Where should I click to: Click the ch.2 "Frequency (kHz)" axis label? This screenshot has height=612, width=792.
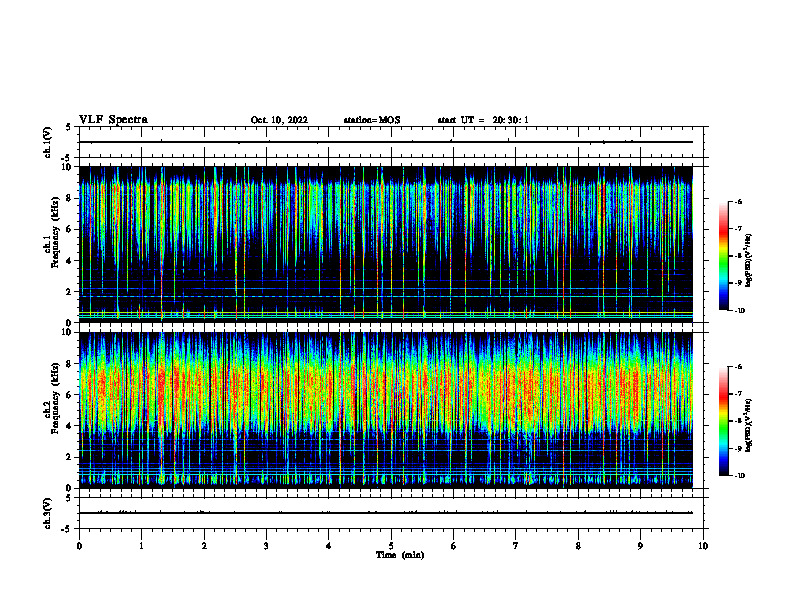click(56, 398)
